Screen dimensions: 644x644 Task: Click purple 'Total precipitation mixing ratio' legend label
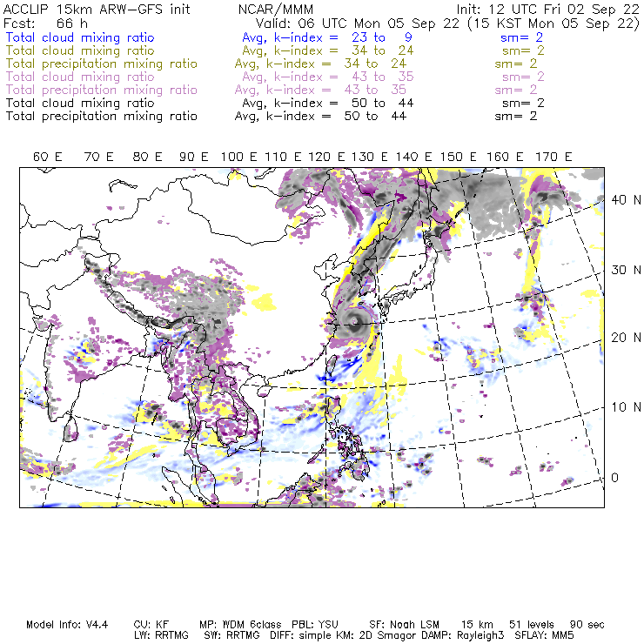pos(102,90)
